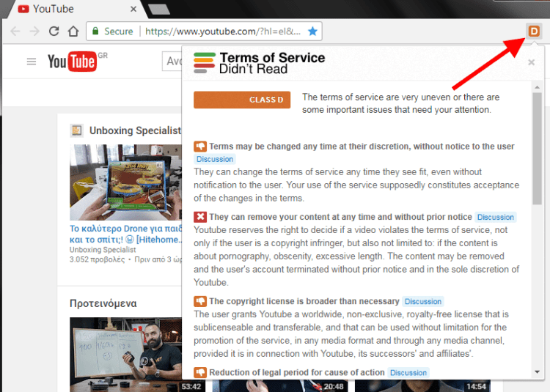Click the '3.052 προβολές' view count text

(x=97, y=259)
